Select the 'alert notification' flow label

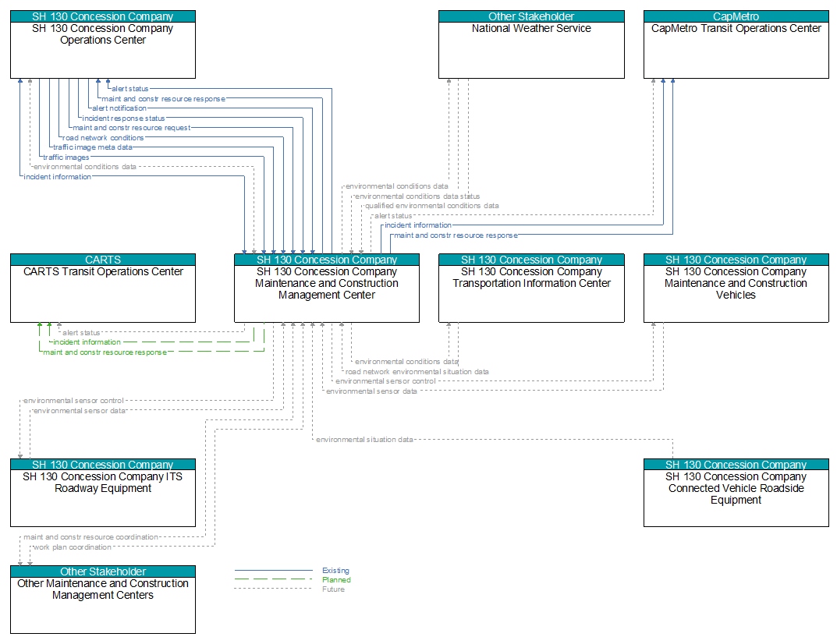[119, 108]
